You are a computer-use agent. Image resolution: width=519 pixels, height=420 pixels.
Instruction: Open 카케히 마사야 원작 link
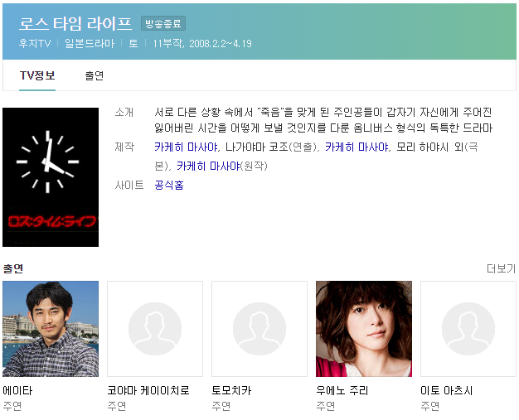pyautogui.click(x=208, y=166)
